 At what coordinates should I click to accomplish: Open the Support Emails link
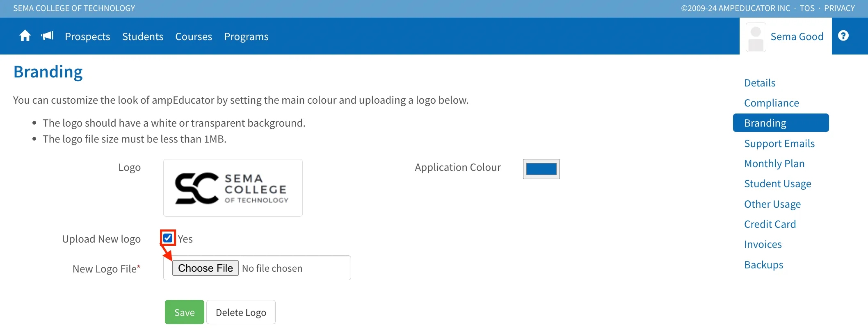[x=779, y=143]
